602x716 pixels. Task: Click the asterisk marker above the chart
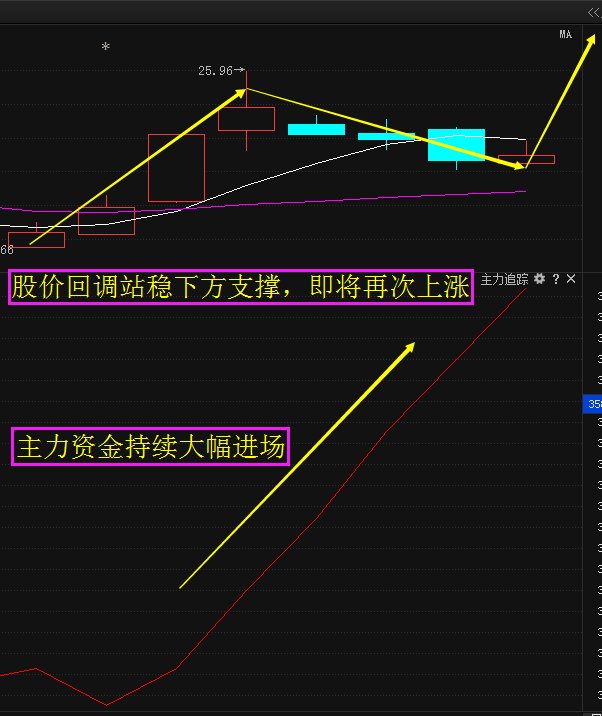pyautogui.click(x=106, y=46)
